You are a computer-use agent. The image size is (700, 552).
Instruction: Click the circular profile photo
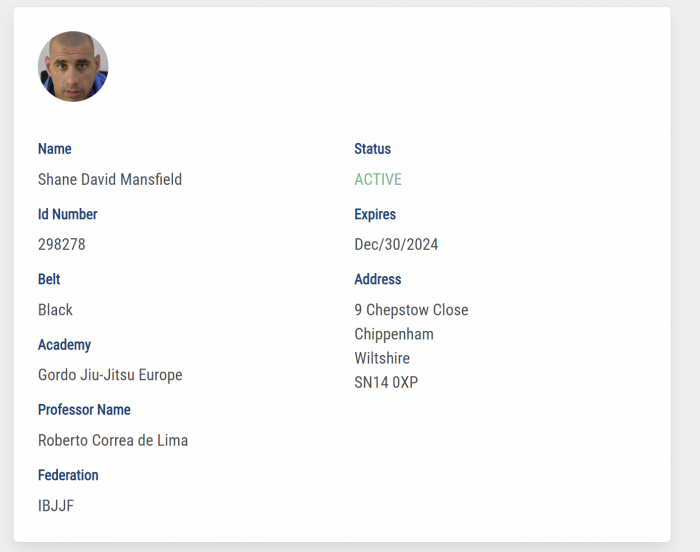73,66
